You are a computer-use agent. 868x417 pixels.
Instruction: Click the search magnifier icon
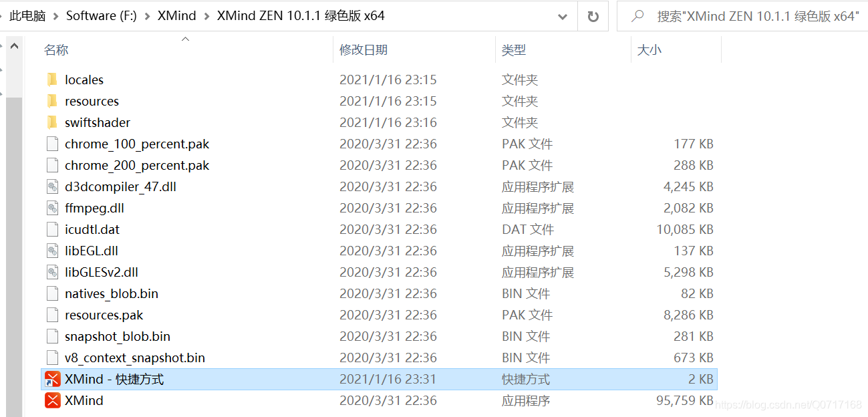(x=638, y=16)
